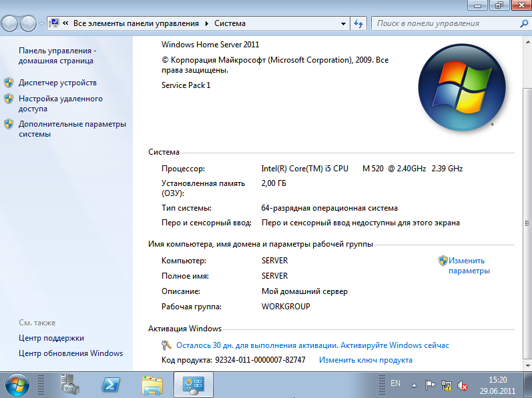This screenshot has width=532, height=398.
Task: Click the vertical scrollbar thumb
Action: tap(528, 223)
